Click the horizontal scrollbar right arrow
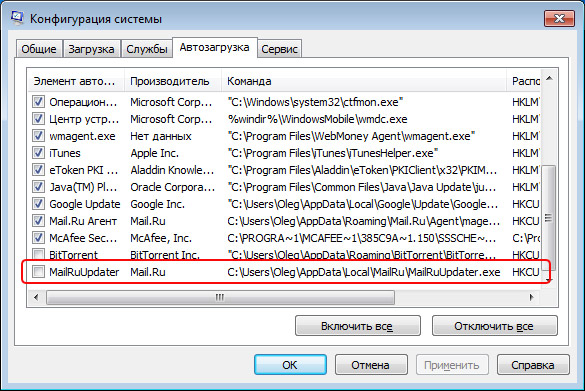 tap(531, 297)
